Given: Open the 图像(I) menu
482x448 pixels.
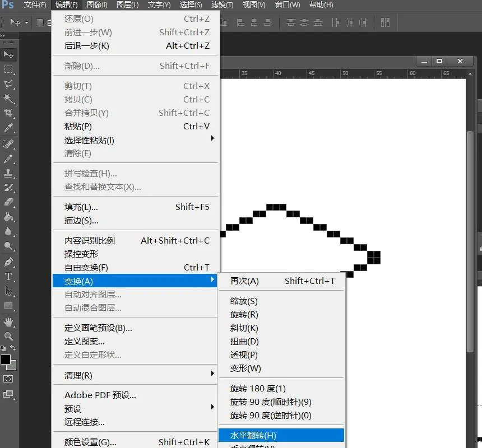Looking at the screenshot, I should [x=97, y=5].
